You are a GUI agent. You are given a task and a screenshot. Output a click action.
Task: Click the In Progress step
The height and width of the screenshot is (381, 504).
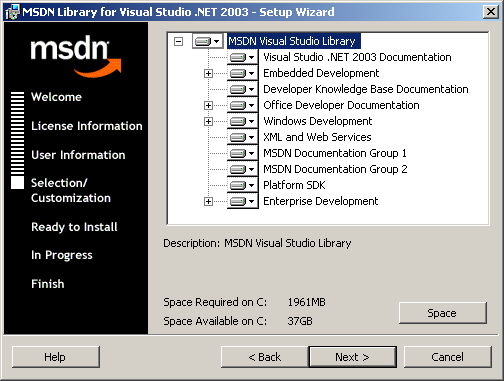pyautogui.click(x=62, y=255)
